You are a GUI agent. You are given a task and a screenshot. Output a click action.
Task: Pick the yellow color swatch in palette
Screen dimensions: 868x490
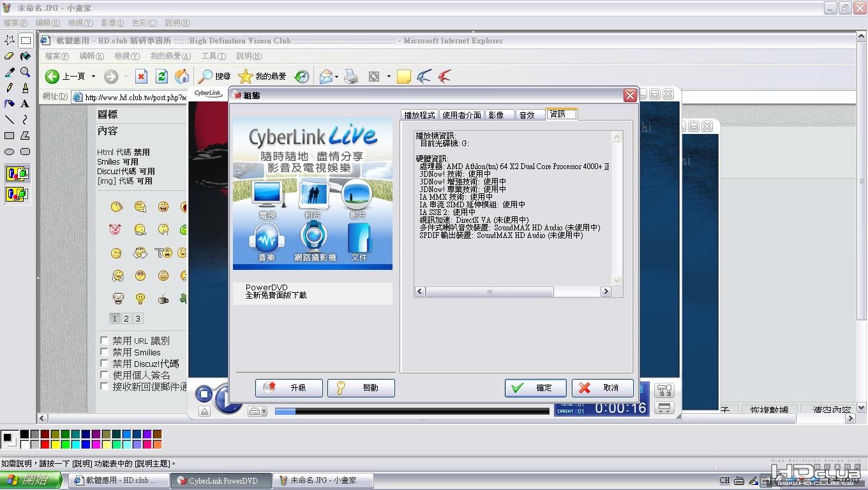[56, 444]
